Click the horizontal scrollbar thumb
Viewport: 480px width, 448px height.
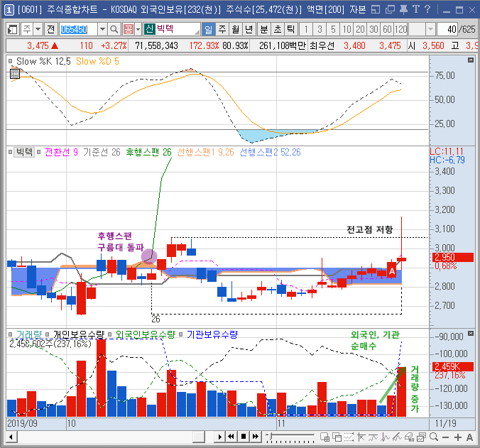199,437
